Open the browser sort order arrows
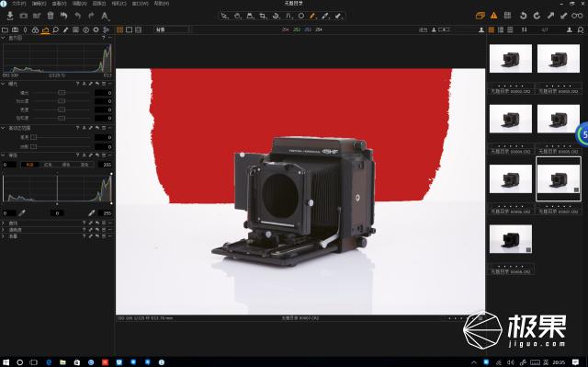Viewport: 588px width, 367px height. tap(525, 29)
